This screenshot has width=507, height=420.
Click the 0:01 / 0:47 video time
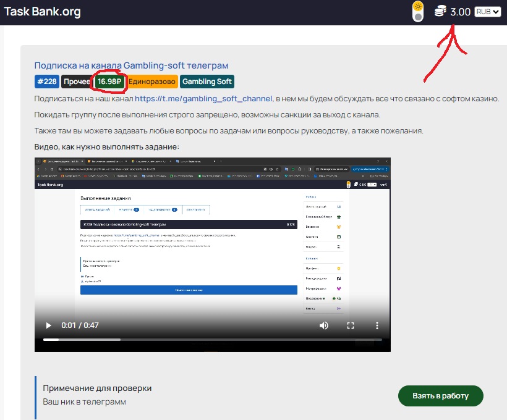pos(80,325)
